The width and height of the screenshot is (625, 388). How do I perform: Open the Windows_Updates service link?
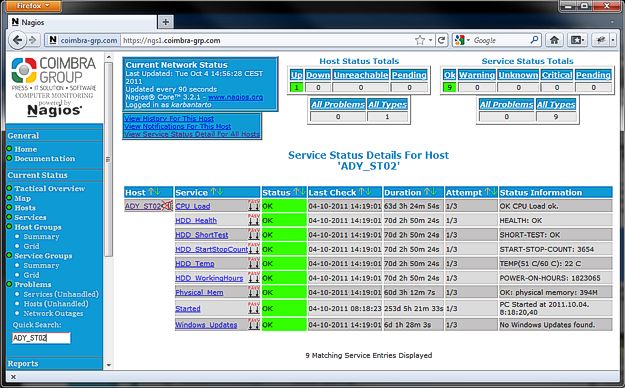point(206,325)
